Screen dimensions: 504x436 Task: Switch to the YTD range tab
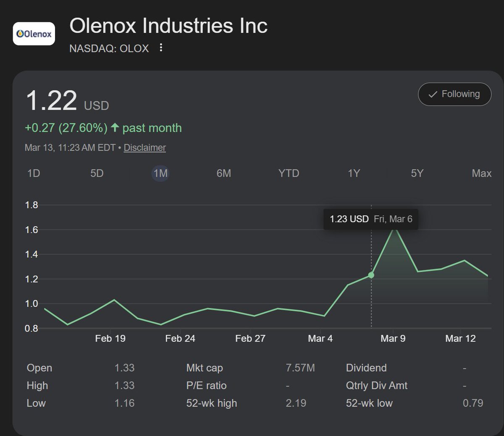click(289, 173)
